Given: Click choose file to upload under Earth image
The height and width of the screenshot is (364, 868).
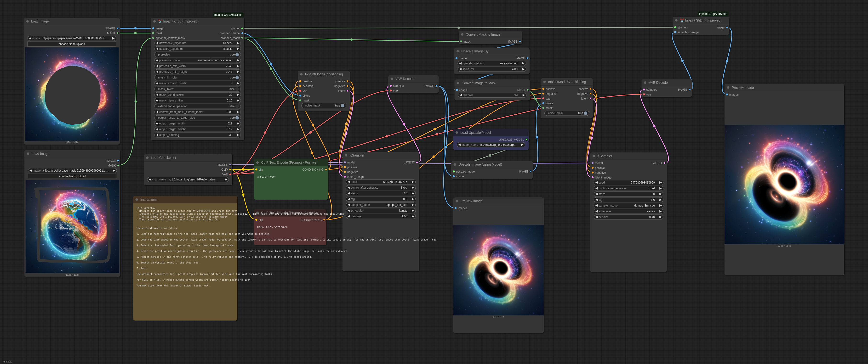Looking at the screenshot, I should tap(72, 176).
